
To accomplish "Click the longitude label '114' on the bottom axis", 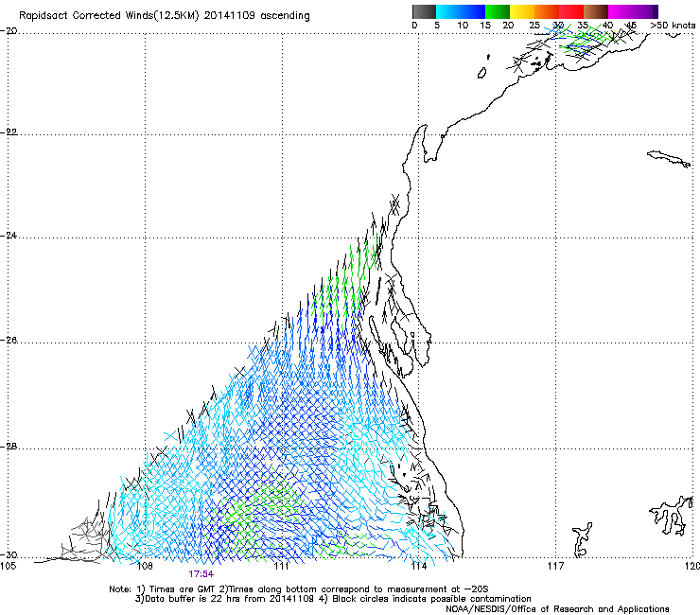I will [419, 567].
